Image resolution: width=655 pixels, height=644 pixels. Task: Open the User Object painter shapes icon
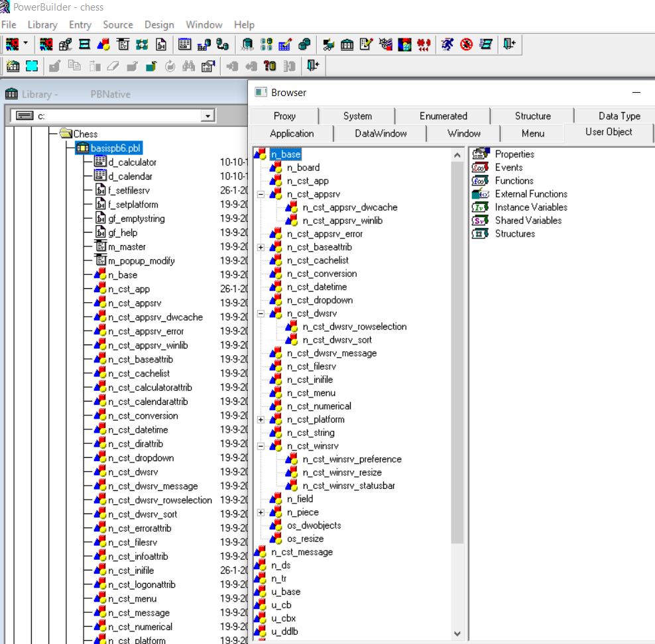click(x=103, y=44)
